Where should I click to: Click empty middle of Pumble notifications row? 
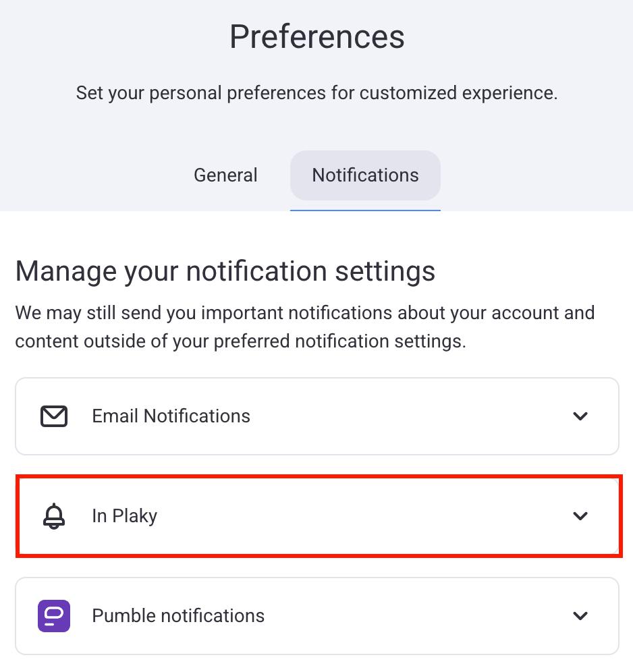pyautogui.click(x=418, y=616)
